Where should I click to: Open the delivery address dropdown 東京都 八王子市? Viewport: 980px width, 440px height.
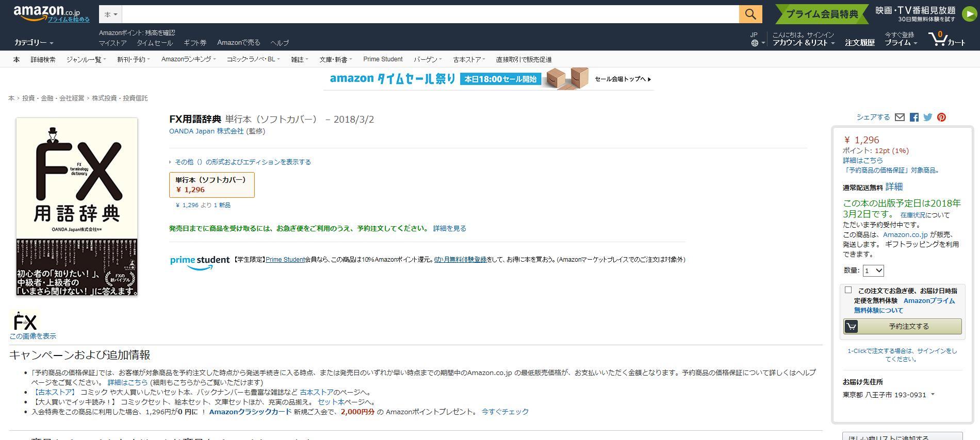point(889,395)
